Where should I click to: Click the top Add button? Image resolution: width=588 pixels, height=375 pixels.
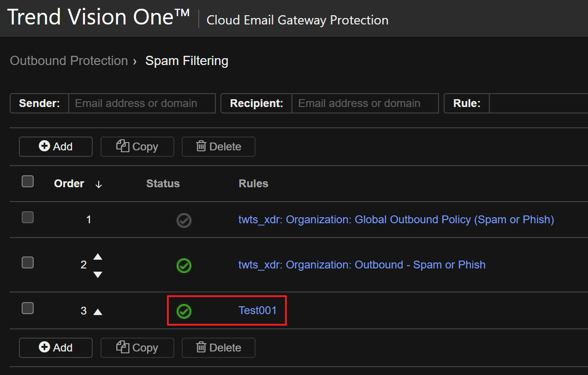pyautogui.click(x=56, y=147)
